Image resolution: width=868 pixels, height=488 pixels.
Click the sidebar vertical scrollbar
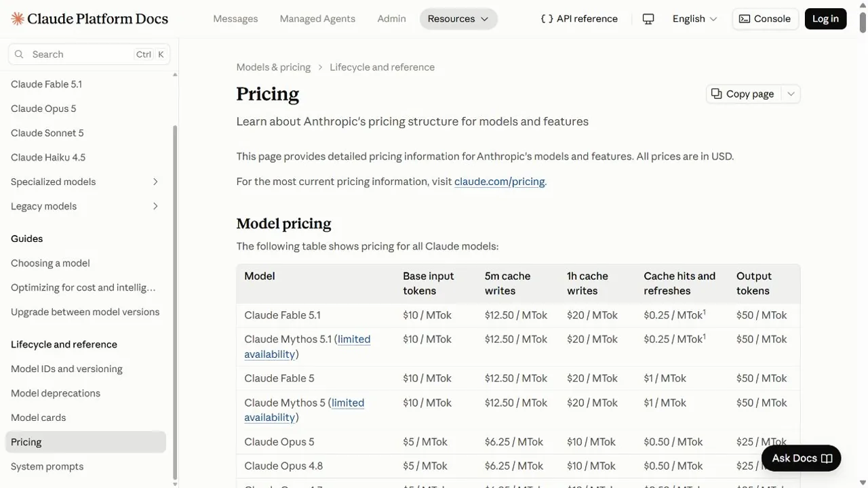click(x=175, y=302)
